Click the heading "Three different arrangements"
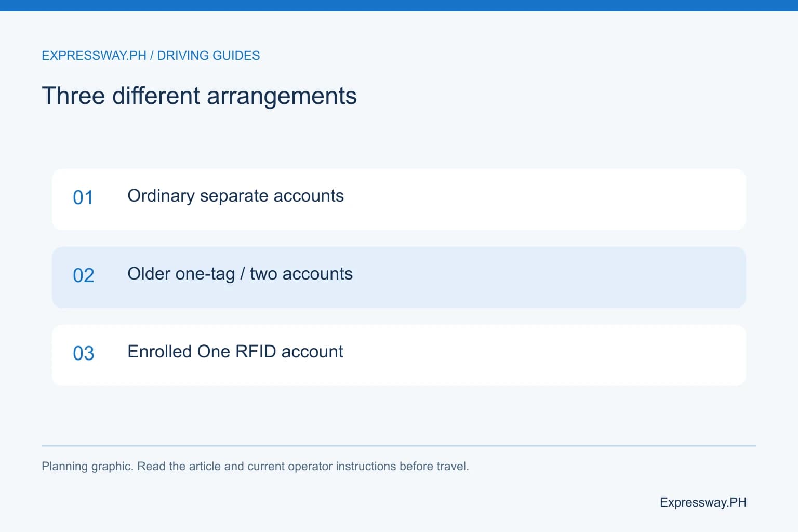The width and height of the screenshot is (798, 532). click(199, 96)
